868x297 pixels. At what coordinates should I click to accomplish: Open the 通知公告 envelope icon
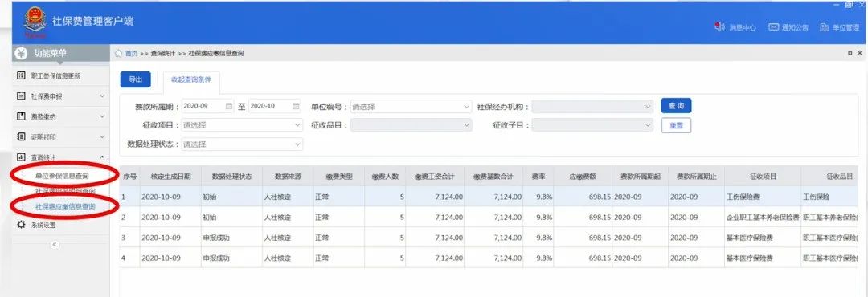[774, 26]
